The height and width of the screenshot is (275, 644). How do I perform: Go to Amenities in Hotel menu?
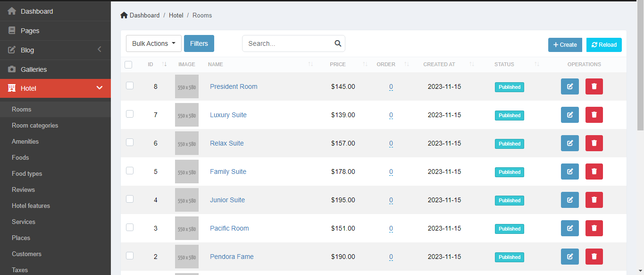point(25,142)
